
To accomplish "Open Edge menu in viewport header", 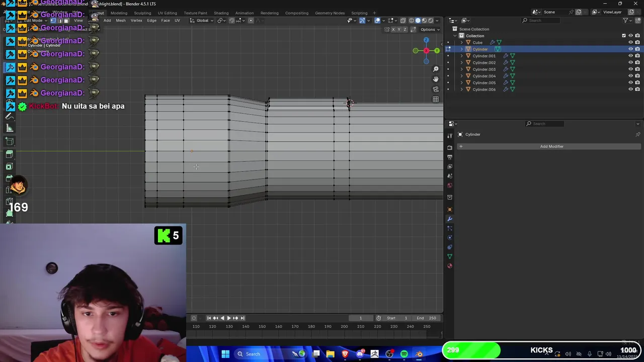I will (x=151, y=21).
